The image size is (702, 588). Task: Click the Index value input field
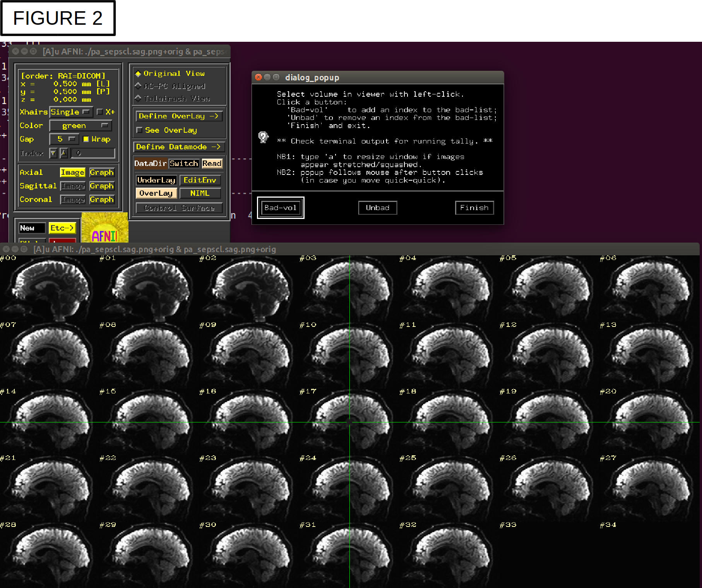click(x=93, y=153)
